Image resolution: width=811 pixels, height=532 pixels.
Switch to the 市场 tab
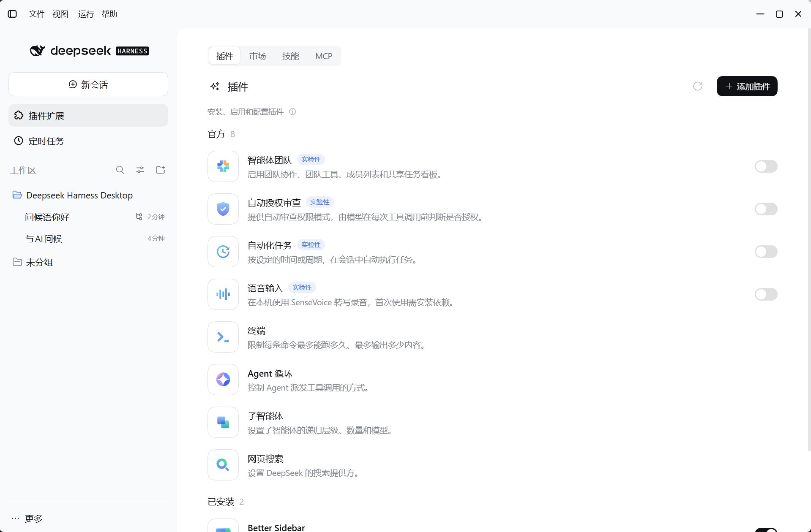point(257,56)
